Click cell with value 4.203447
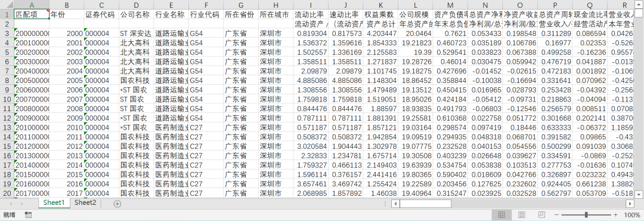 tap(380, 33)
